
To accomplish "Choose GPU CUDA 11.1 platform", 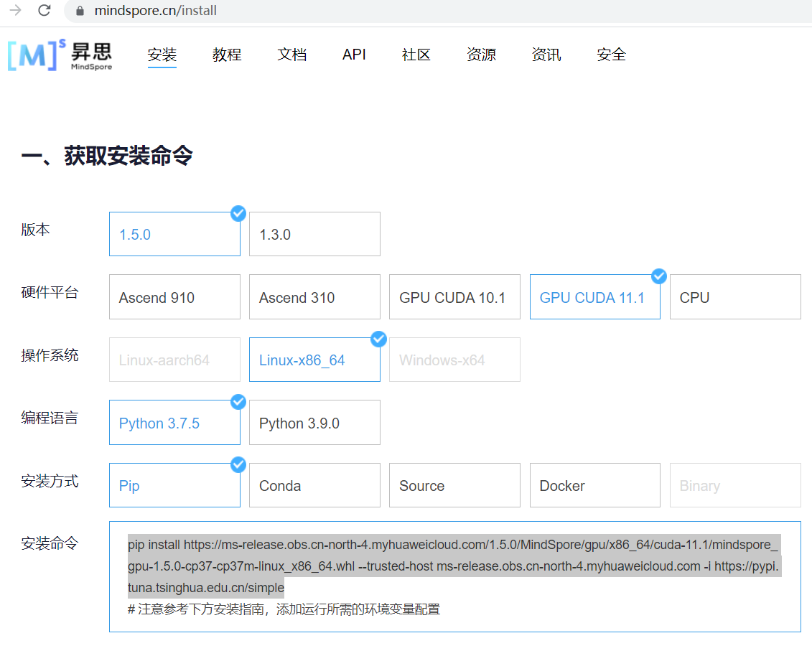I will coord(595,297).
